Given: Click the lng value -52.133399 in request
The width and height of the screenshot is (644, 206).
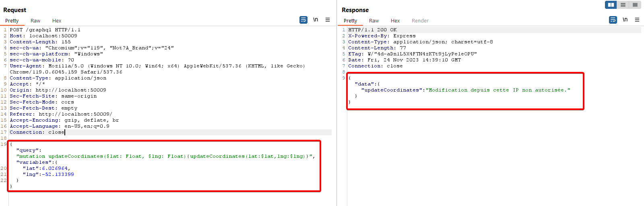Looking at the screenshot, I should pos(58,175).
